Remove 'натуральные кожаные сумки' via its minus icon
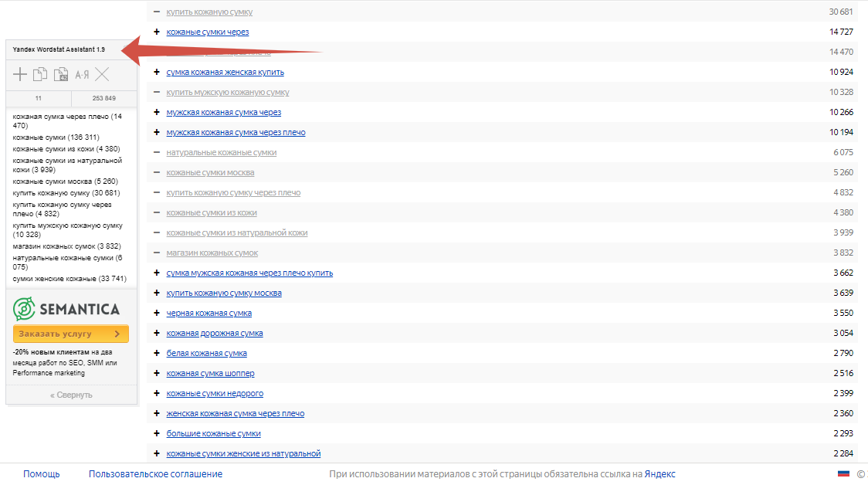868x485 pixels. 157,153
